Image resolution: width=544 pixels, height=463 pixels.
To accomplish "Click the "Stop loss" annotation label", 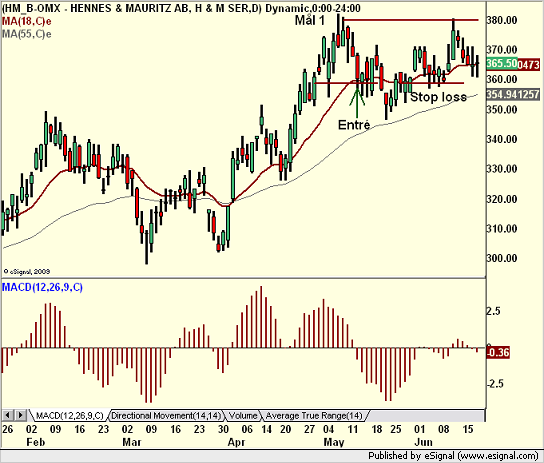I will [x=438, y=97].
